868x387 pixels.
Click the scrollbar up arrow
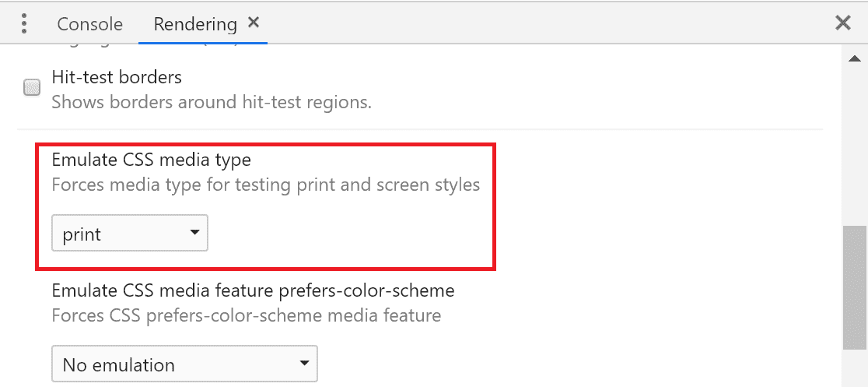(x=854, y=60)
